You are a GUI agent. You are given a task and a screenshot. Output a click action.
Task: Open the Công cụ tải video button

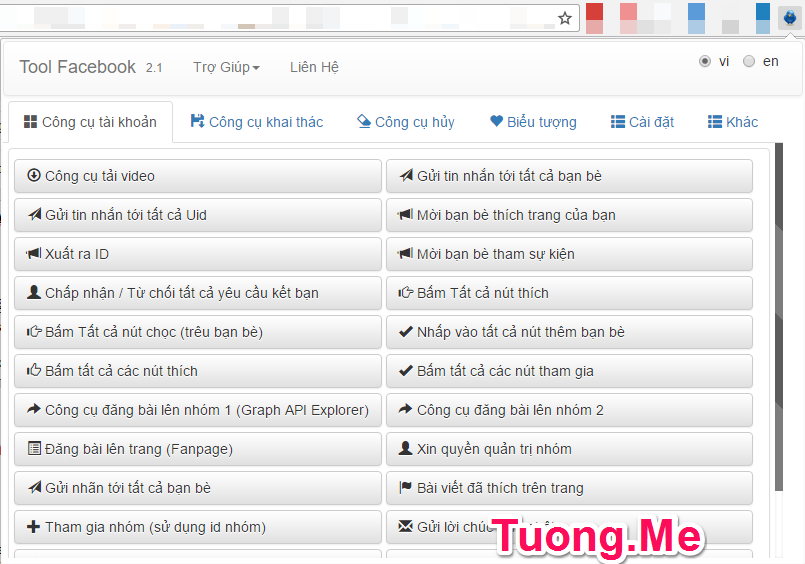coord(198,176)
